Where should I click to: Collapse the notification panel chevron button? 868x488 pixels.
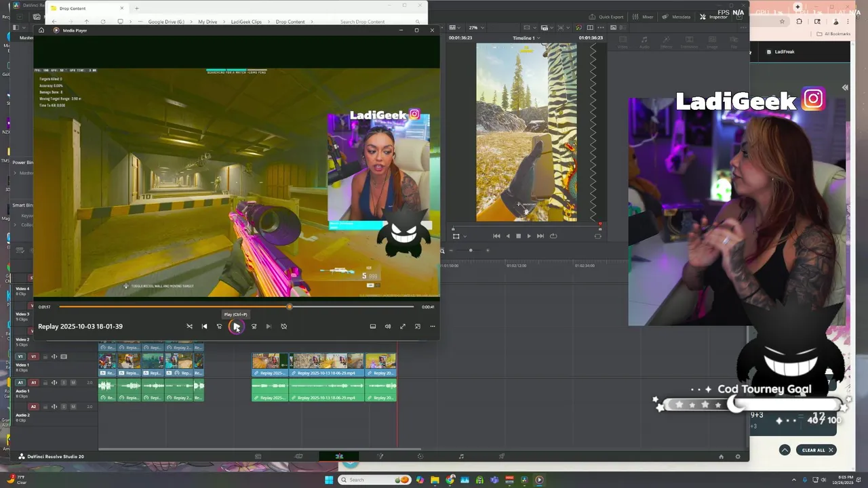click(785, 450)
